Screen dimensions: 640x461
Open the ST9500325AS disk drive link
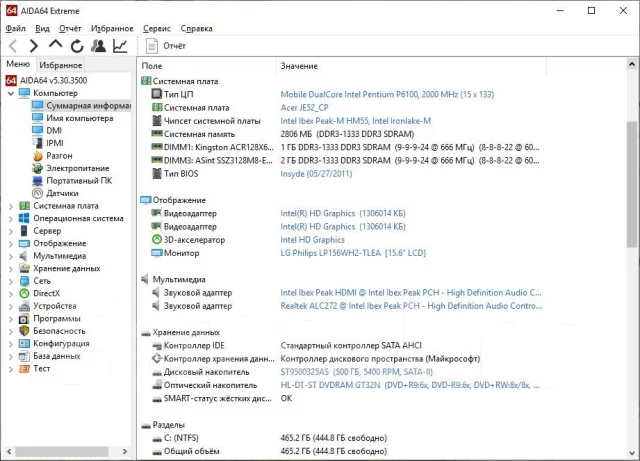[356, 372]
